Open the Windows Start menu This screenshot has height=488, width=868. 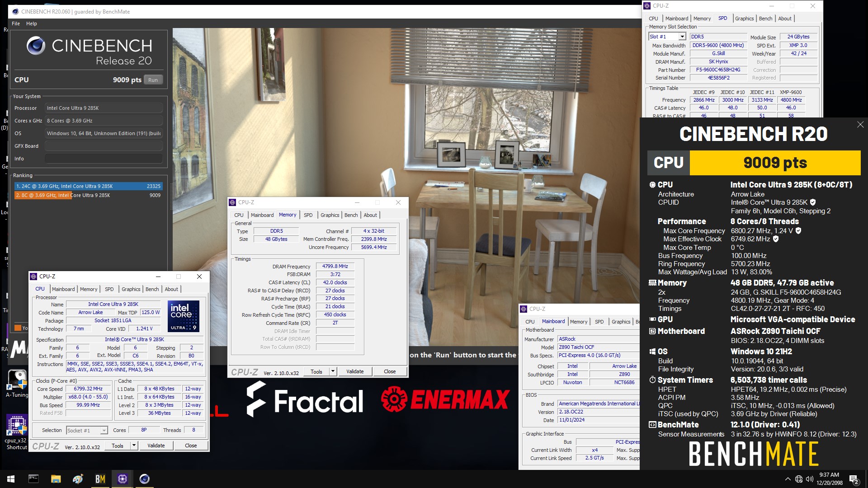(11, 479)
